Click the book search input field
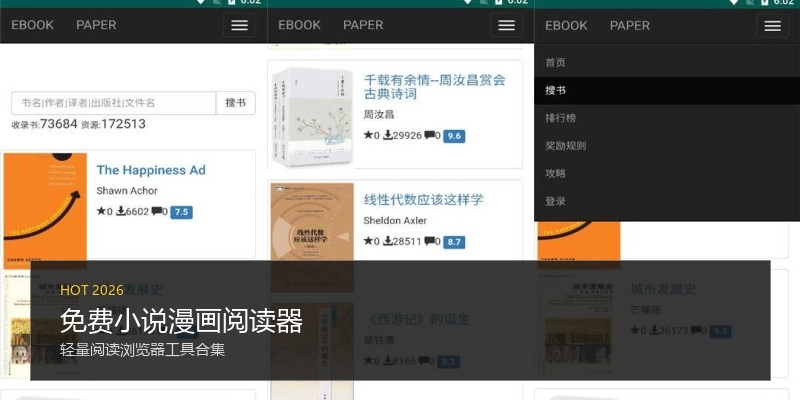The width and height of the screenshot is (800, 400). click(114, 103)
